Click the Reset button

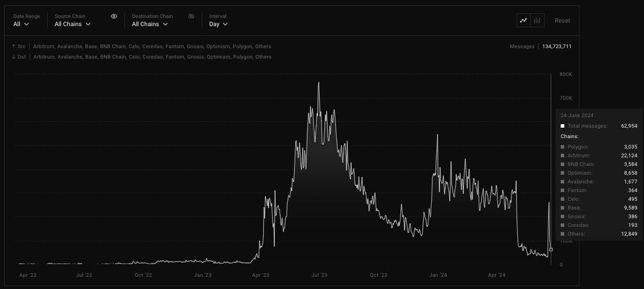(562, 20)
